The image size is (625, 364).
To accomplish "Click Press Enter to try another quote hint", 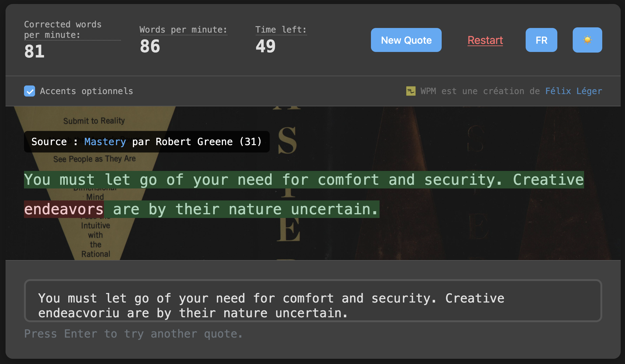I will (133, 334).
